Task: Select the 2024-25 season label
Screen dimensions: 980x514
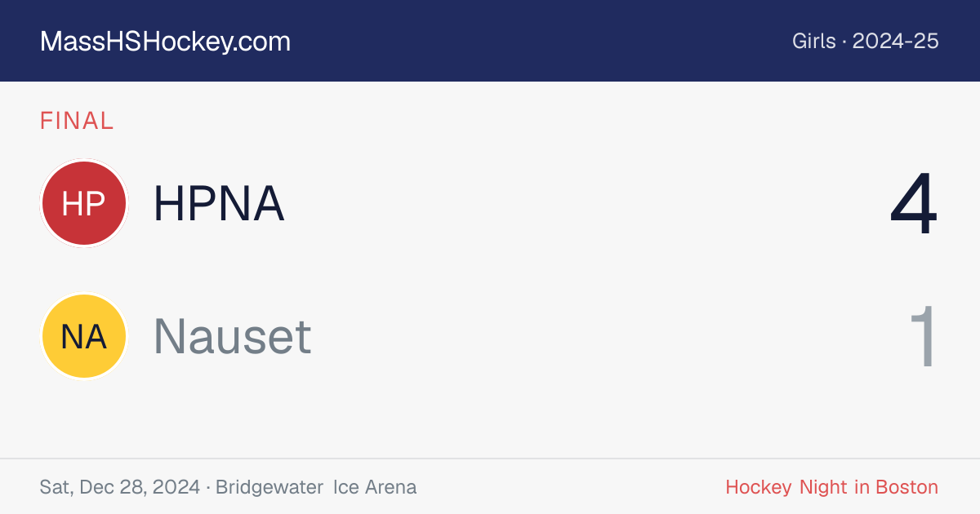Action: point(896,42)
